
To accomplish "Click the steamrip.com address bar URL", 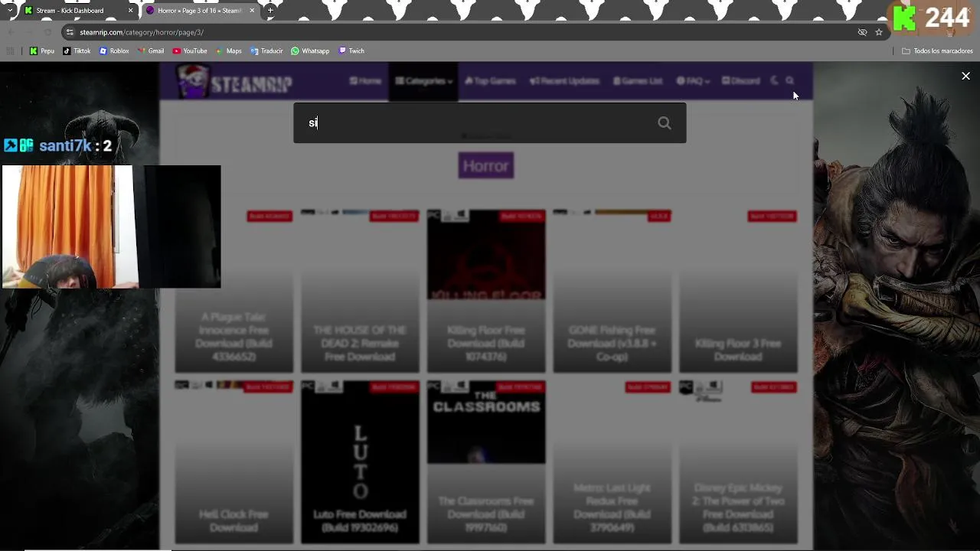I will tap(142, 32).
